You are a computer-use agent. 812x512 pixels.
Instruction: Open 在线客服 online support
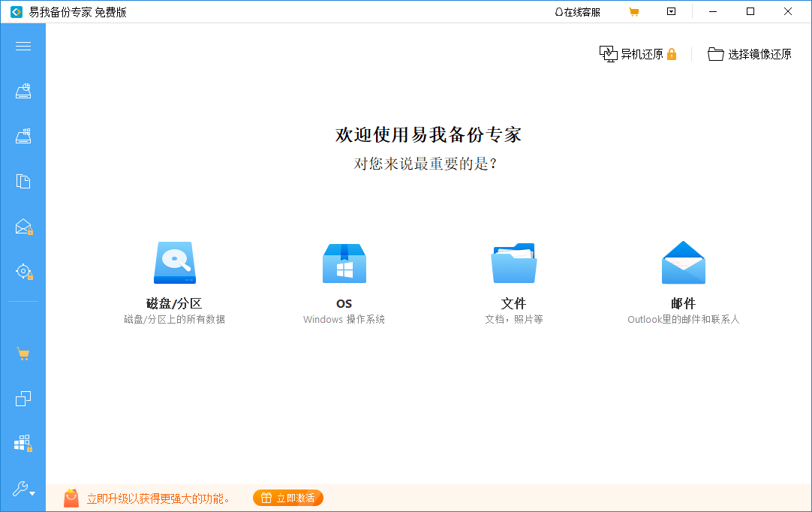pyautogui.click(x=577, y=12)
